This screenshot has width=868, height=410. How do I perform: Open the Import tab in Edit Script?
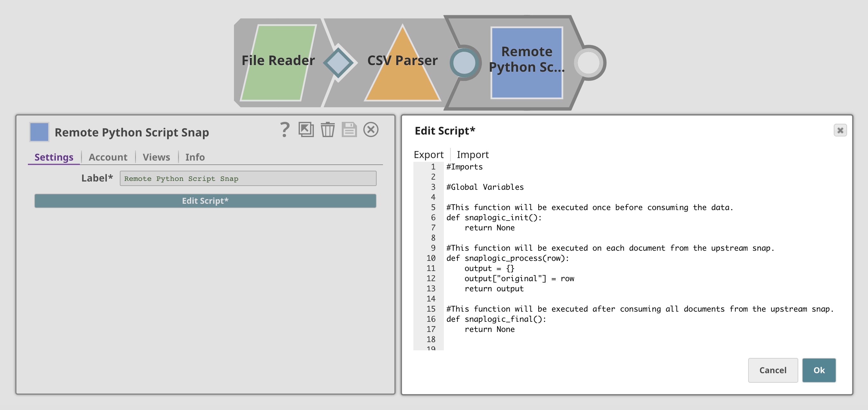pyautogui.click(x=473, y=154)
